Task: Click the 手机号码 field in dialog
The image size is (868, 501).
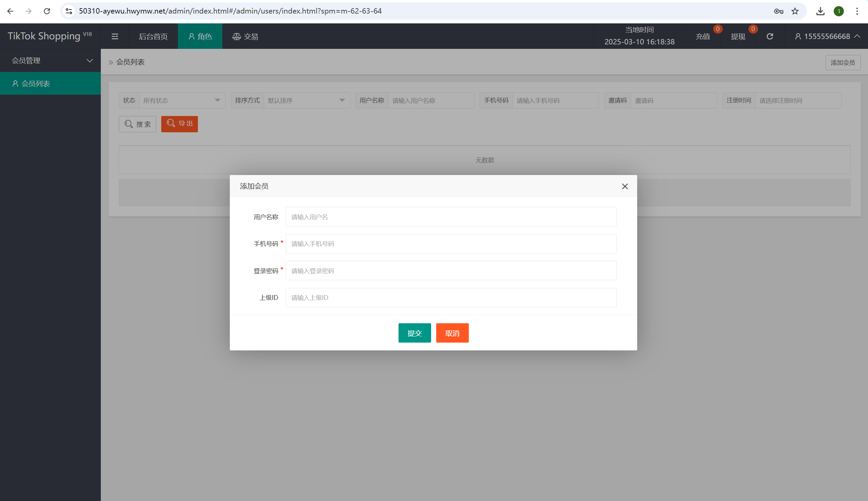Action: click(x=451, y=244)
